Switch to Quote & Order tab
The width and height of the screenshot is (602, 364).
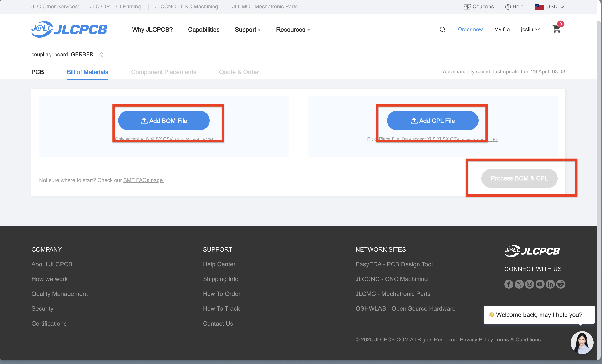(x=239, y=72)
